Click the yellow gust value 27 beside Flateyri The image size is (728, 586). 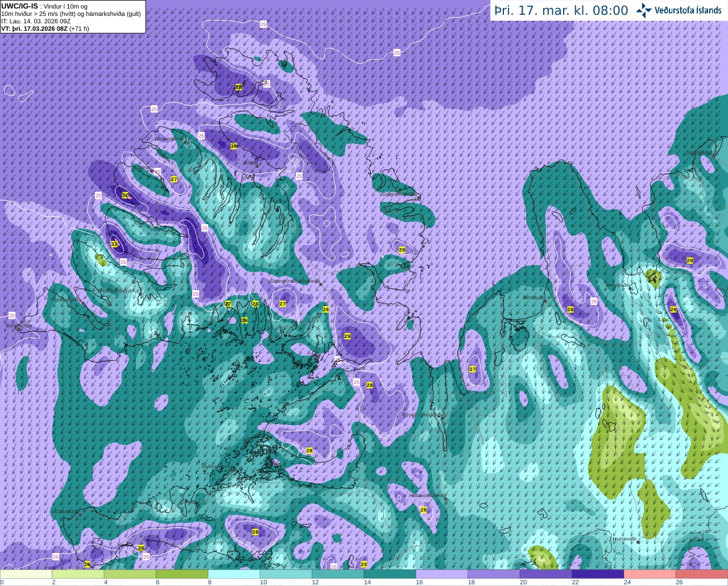tap(174, 179)
